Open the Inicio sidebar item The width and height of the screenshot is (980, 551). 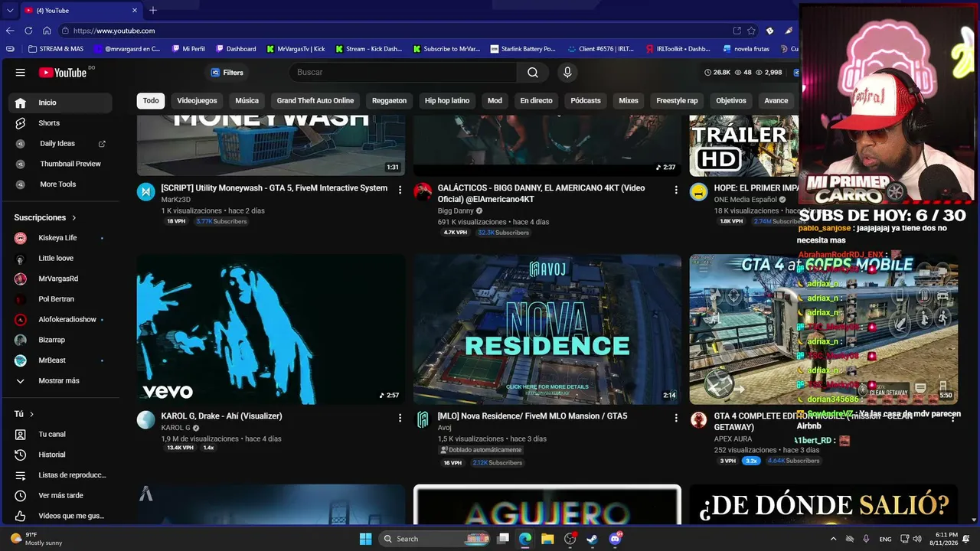click(x=61, y=103)
